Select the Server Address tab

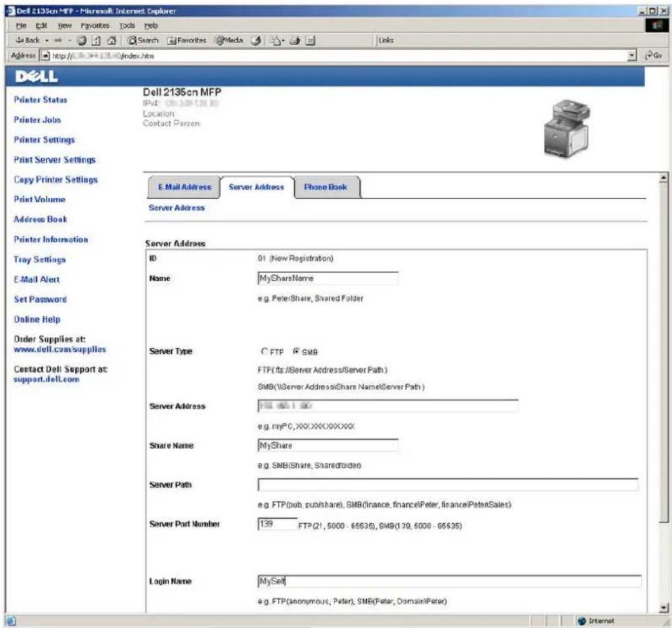(x=256, y=187)
